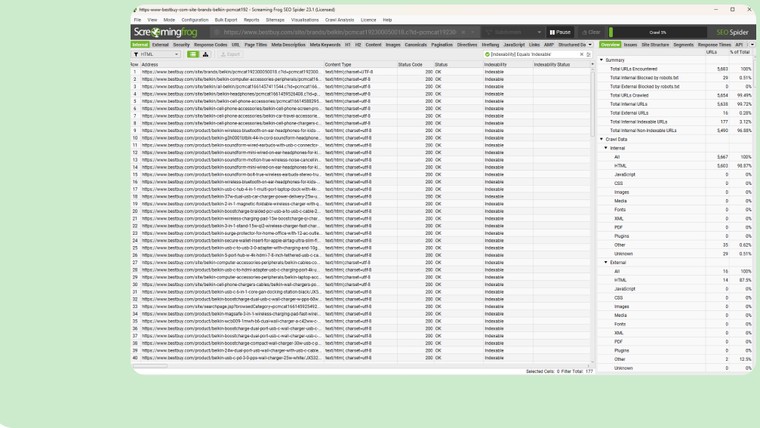Click the Clear crawl button

tap(591, 32)
